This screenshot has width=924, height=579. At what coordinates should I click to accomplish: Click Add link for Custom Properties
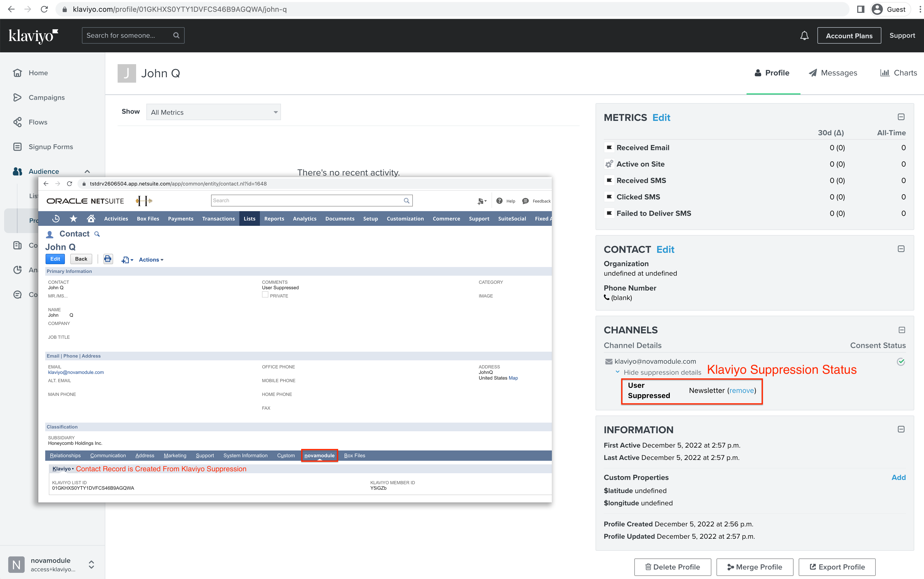[x=898, y=477]
